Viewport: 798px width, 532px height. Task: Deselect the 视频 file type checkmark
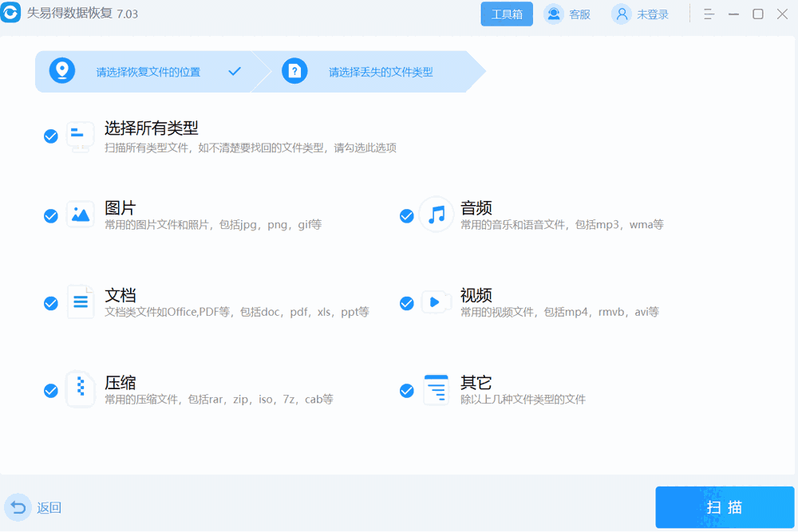[406, 301]
